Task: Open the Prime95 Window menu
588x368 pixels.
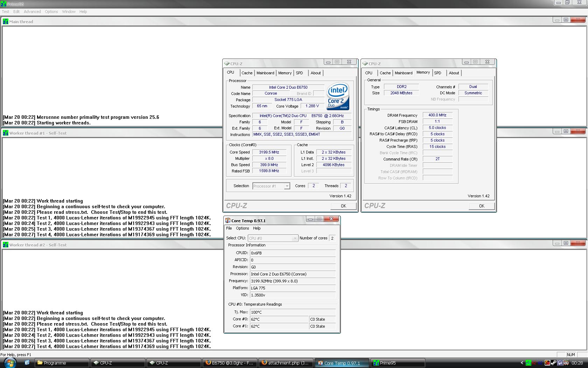Action: [x=69, y=12]
